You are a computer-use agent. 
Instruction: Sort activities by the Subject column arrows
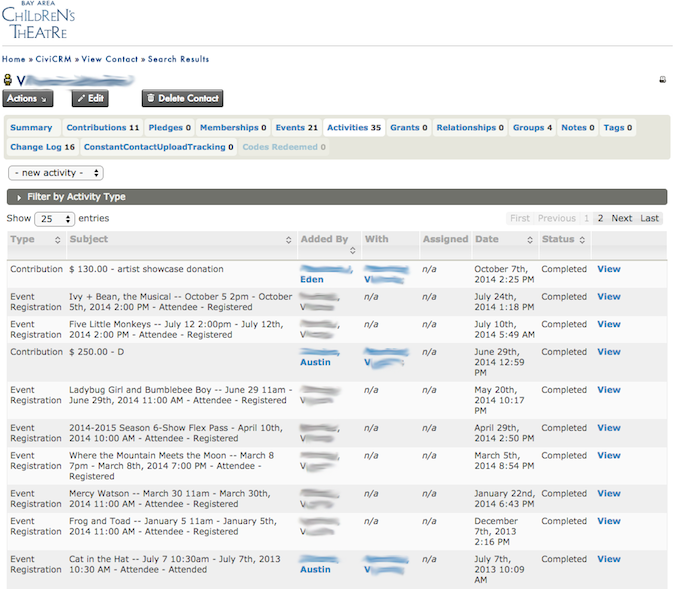point(288,240)
